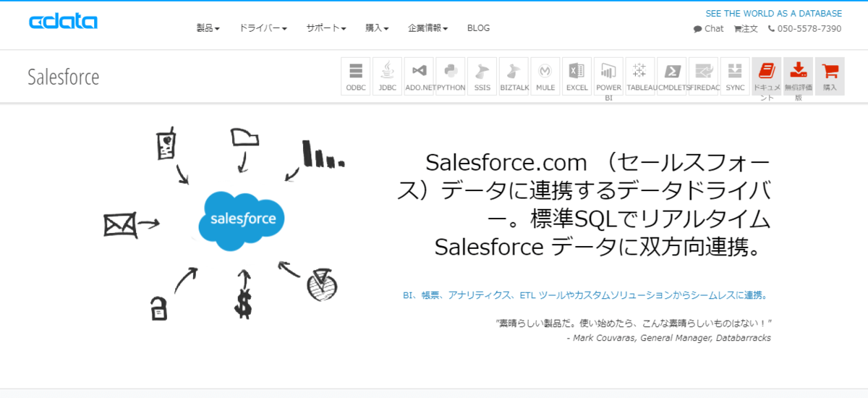
Task: Open Chat from the top bar
Action: pos(709,29)
